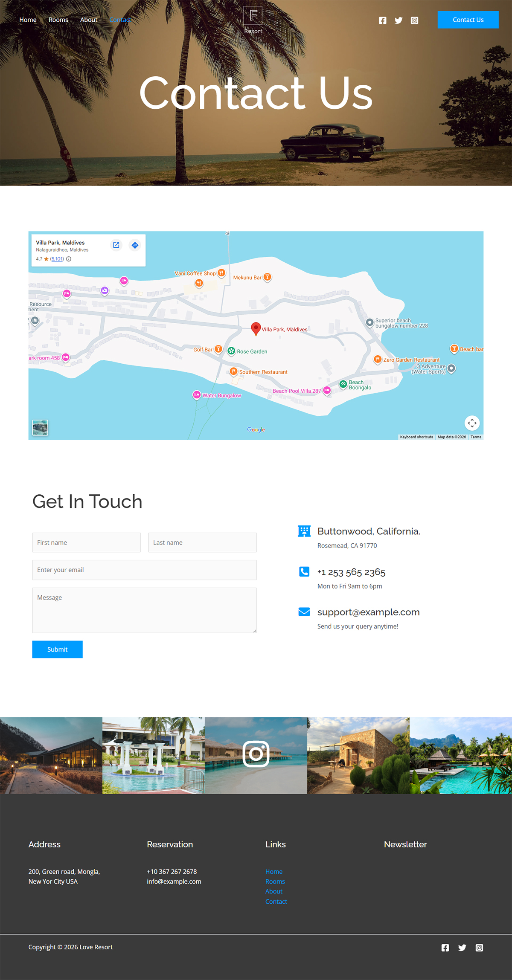Click the blue Contact Us button
512x980 pixels.
click(x=468, y=20)
